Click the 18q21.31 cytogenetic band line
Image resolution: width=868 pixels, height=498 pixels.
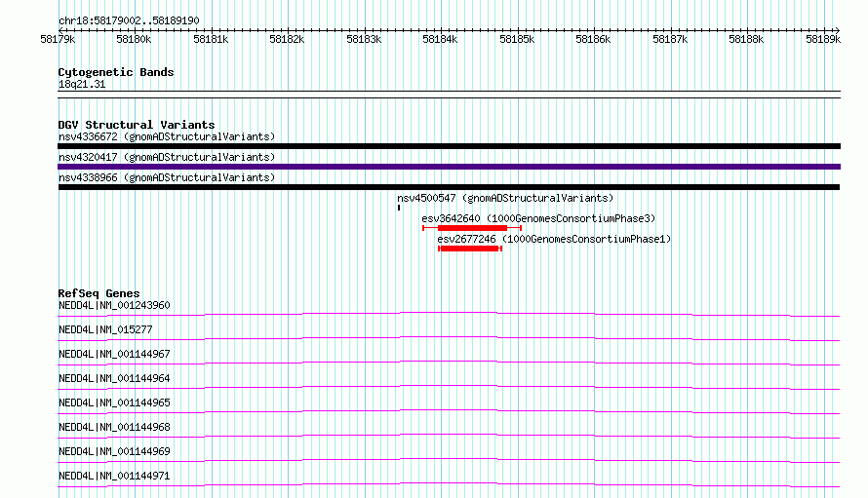(449, 95)
